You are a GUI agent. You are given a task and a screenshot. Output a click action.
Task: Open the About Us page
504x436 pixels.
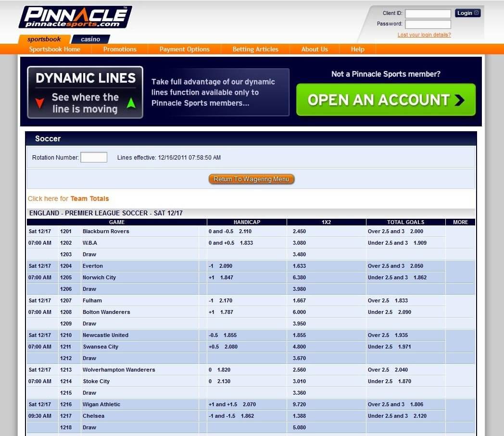click(315, 49)
